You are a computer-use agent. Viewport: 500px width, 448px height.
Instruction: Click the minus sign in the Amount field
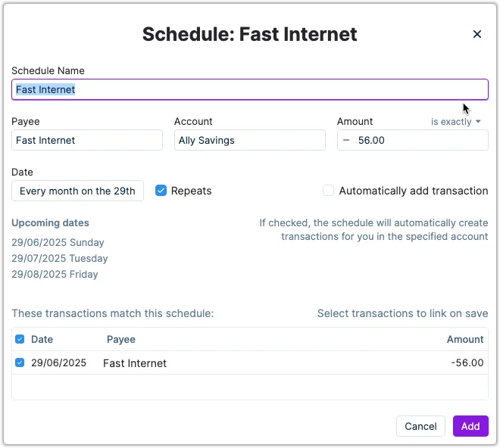[346, 140]
